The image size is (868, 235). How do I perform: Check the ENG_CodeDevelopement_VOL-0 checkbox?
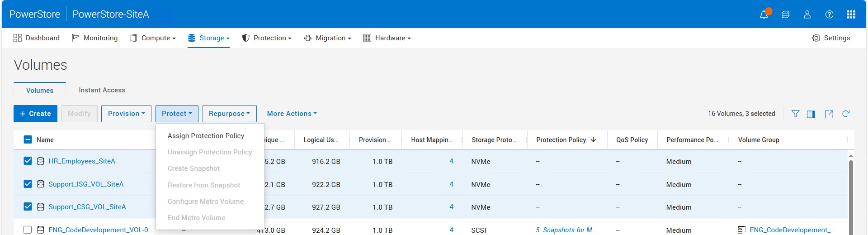click(x=28, y=230)
